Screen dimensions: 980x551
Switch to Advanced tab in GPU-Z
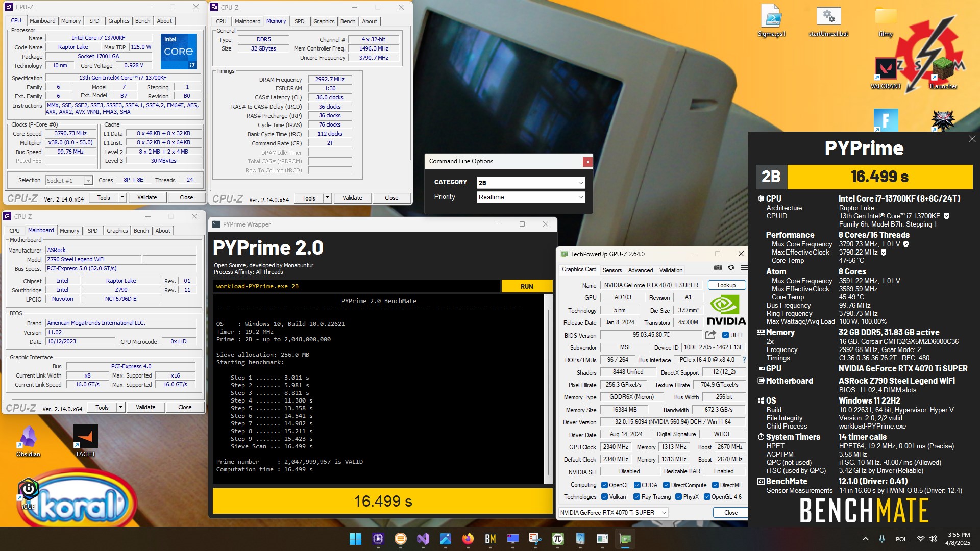[640, 270]
